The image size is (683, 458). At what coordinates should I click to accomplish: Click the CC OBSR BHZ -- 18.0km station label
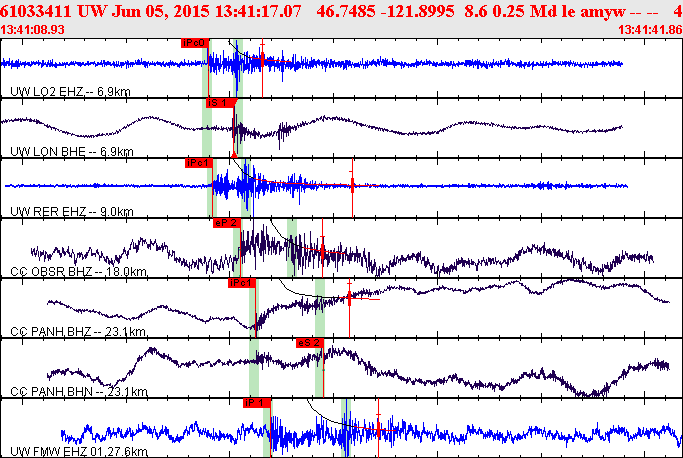[78, 272]
